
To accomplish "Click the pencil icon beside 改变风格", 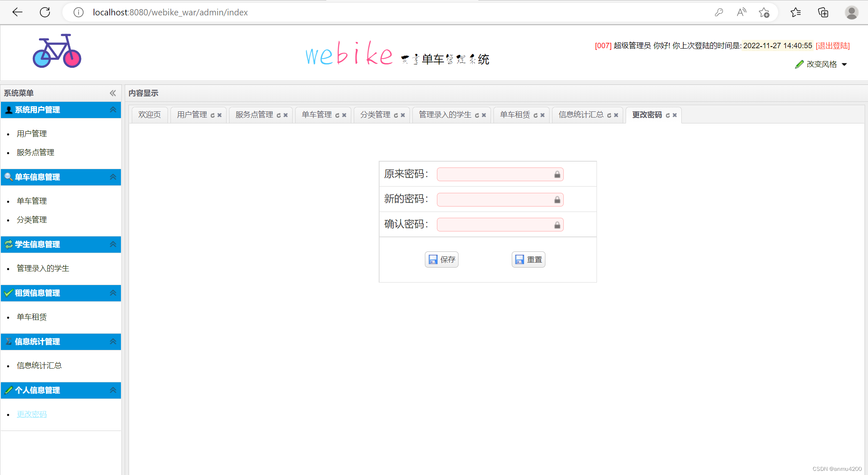I will [799, 64].
